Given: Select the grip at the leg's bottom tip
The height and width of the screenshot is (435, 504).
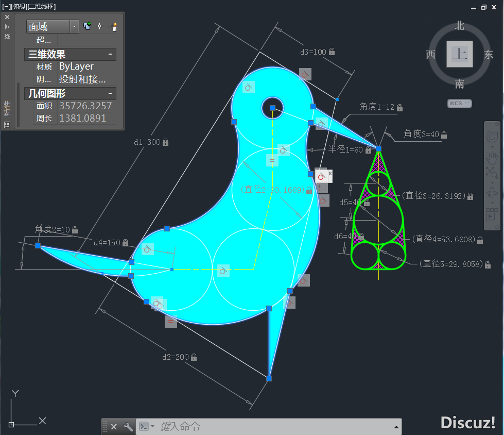Looking at the screenshot, I should (269, 379).
